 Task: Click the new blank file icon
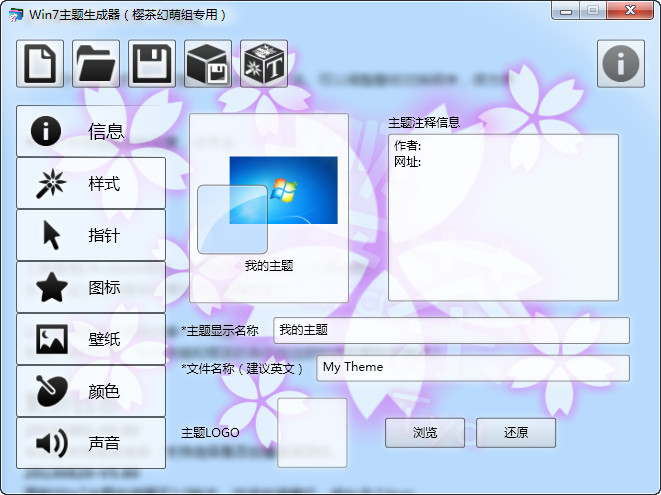point(40,64)
